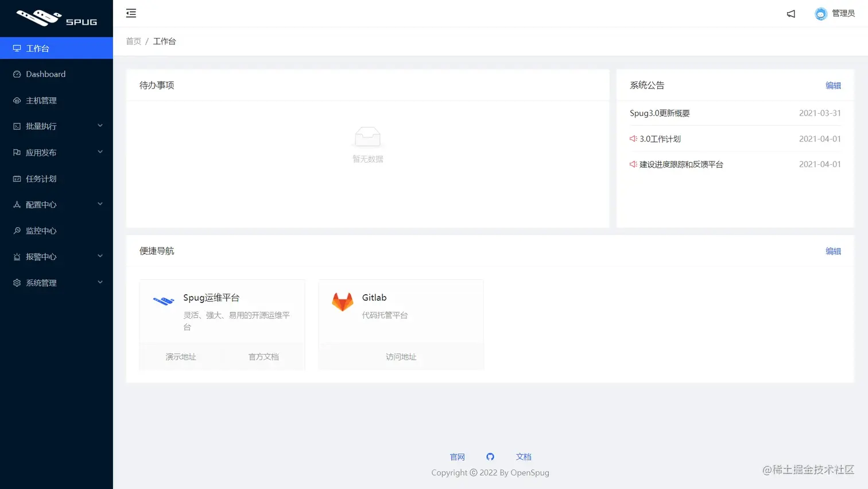This screenshot has width=868, height=489.
Task: Select 工作台 in the sidebar
Action: pos(56,48)
